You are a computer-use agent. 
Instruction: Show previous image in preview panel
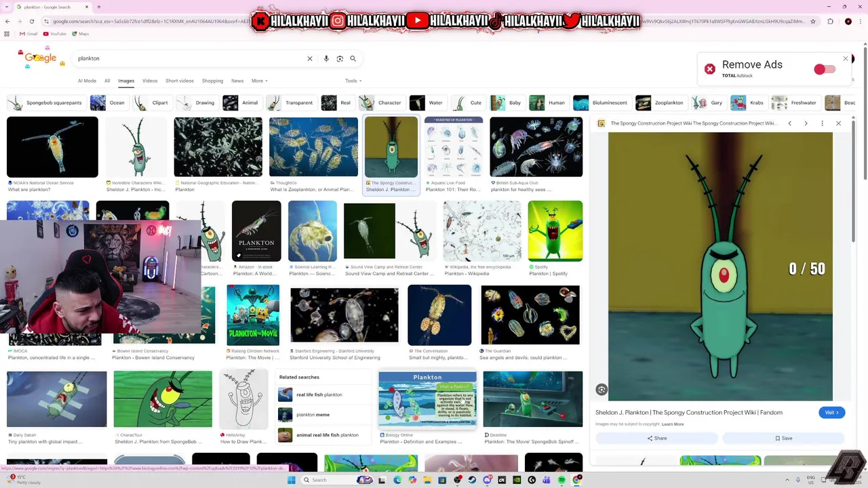[789, 123]
